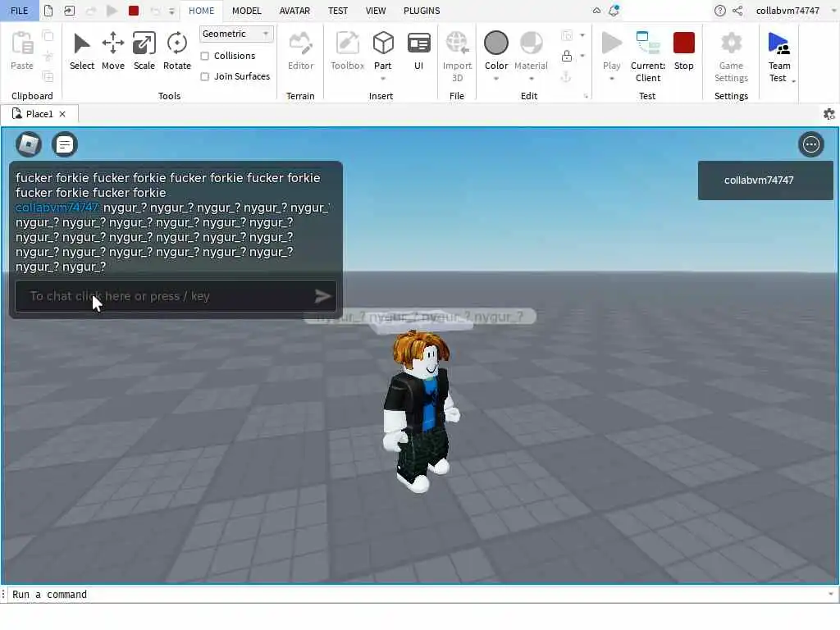This screenshot has height=630, width=840.
Task: Expand the Color dropdown arrow
Action: click(496, 79)
